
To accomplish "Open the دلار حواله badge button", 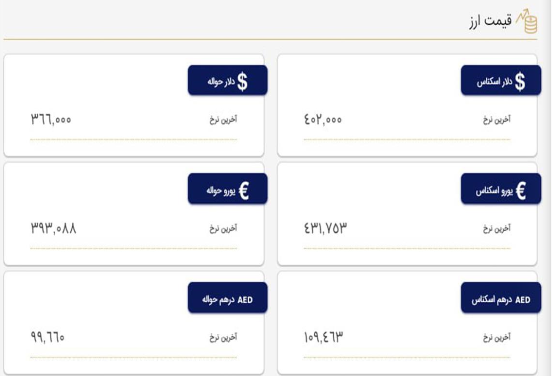I will coord(228,80).
